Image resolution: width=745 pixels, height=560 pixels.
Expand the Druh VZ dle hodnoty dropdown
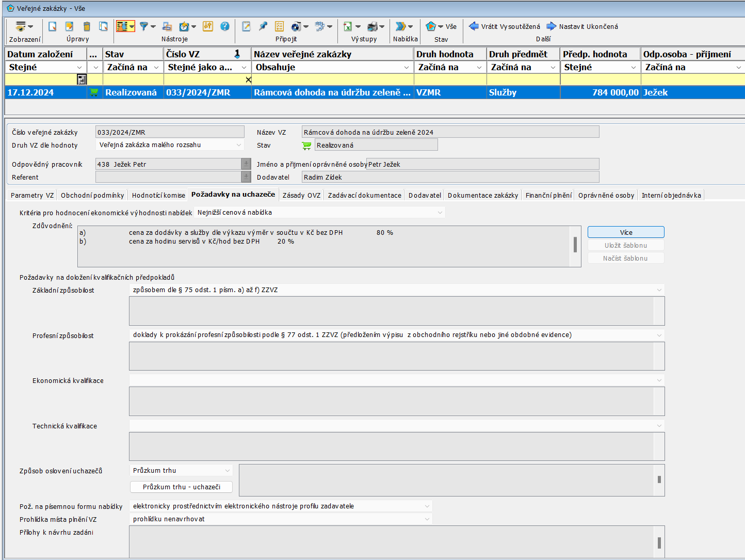tap(238, 145)
